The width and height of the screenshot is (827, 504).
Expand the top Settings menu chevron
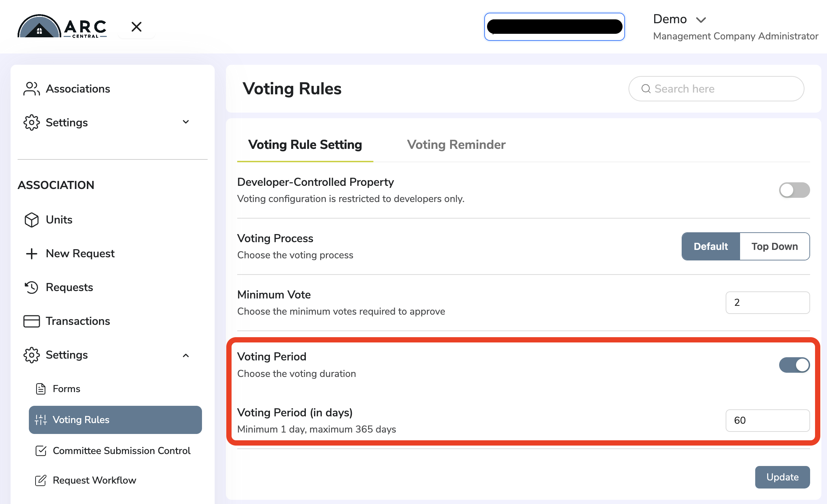pyautogui.click(x=186, y=122)
